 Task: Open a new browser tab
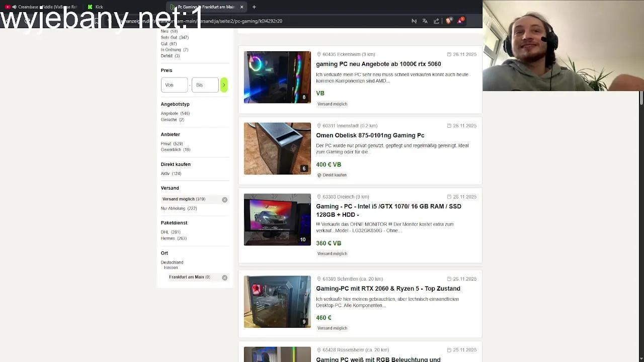(254, 7)
